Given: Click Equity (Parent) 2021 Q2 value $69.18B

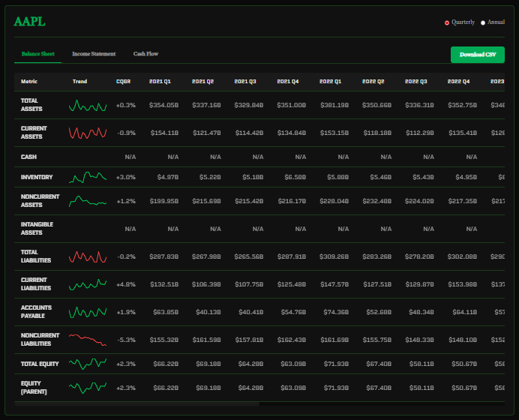Looking at the screenshot, I should [x=208, y=388].
